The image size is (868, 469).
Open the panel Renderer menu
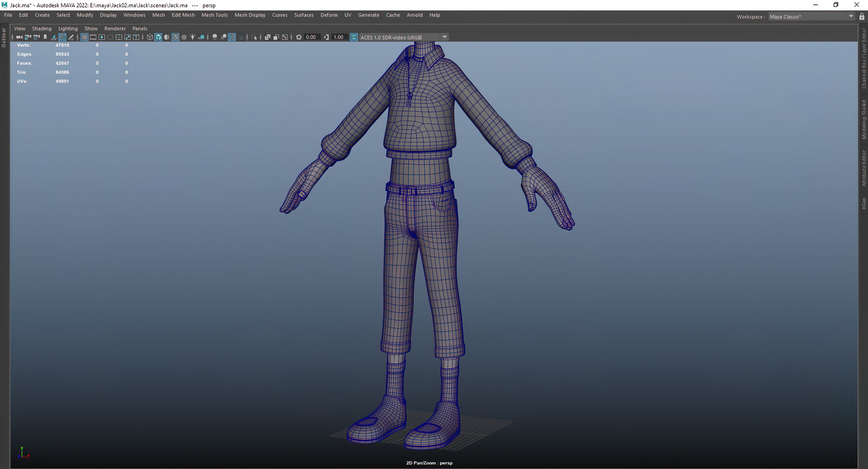(x=115, y=28)
